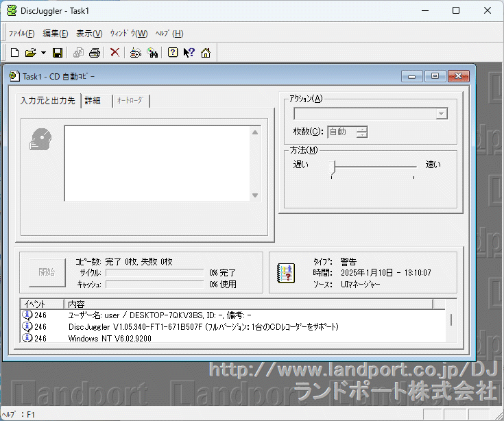Viewport: 504px width, 421px height.
Task: Click the arrow context help icon
Action: (189, 53)
